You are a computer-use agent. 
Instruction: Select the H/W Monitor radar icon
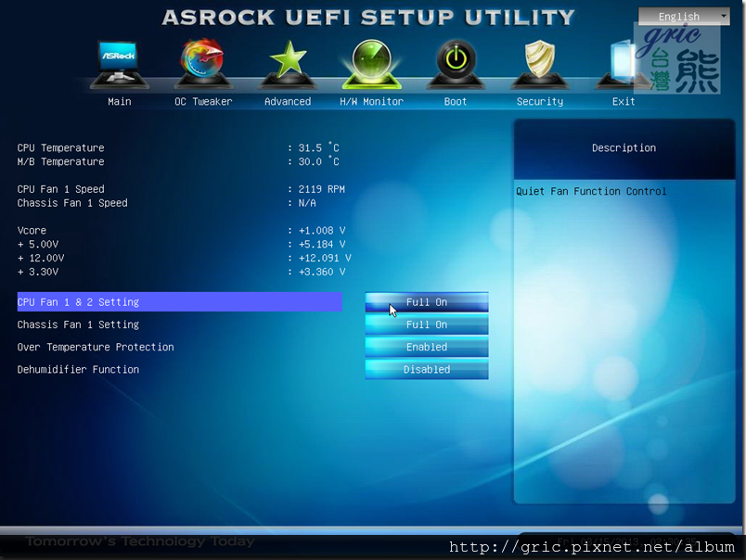tap(371, 64)
